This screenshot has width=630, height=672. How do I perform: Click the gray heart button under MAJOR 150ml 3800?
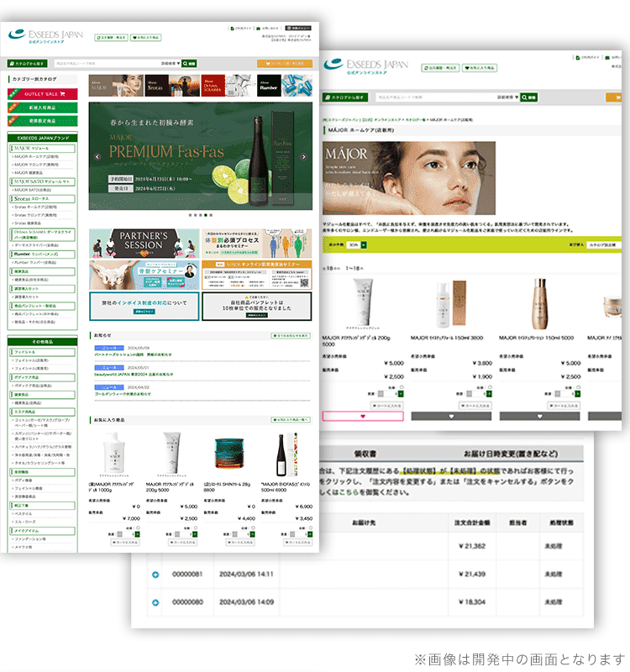[451, 416]
